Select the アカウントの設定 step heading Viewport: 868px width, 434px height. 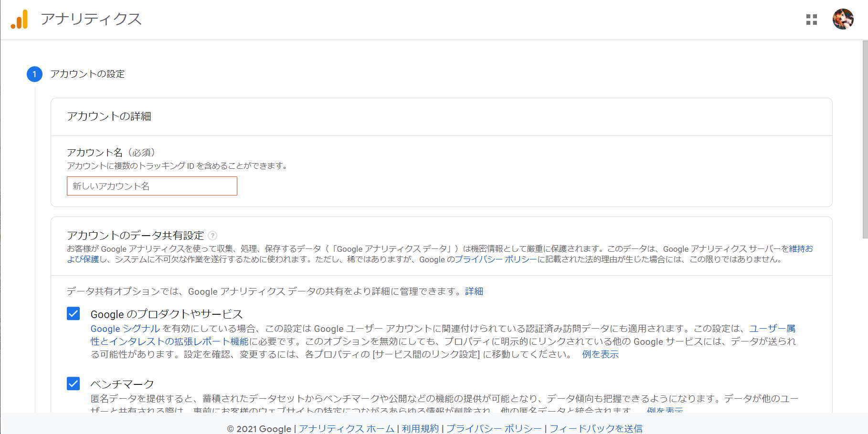87,74
